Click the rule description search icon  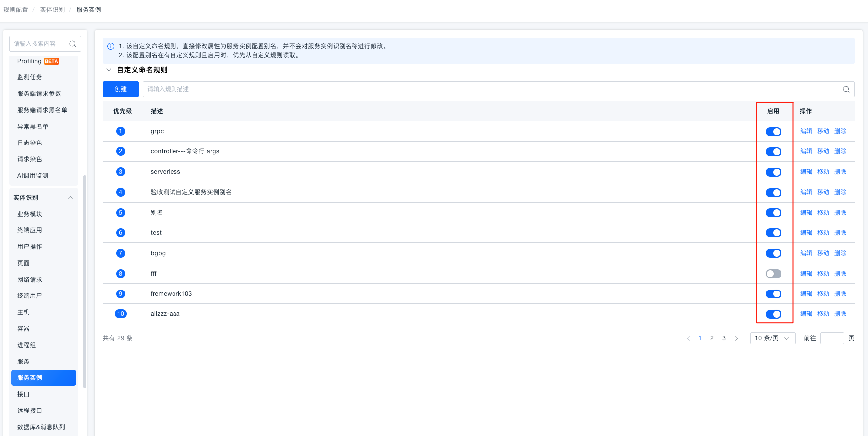click(x=846, y=89)
